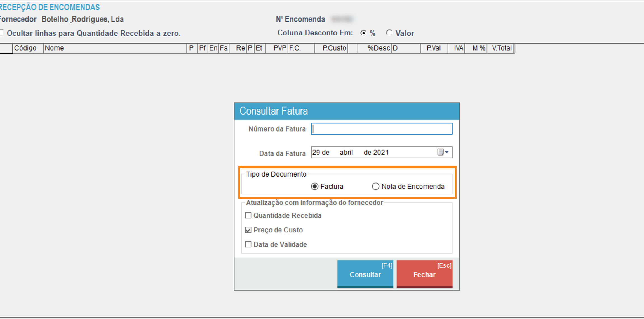Click the IVA column header
This screenshot has height=319, width=644.
click(458, 48)
